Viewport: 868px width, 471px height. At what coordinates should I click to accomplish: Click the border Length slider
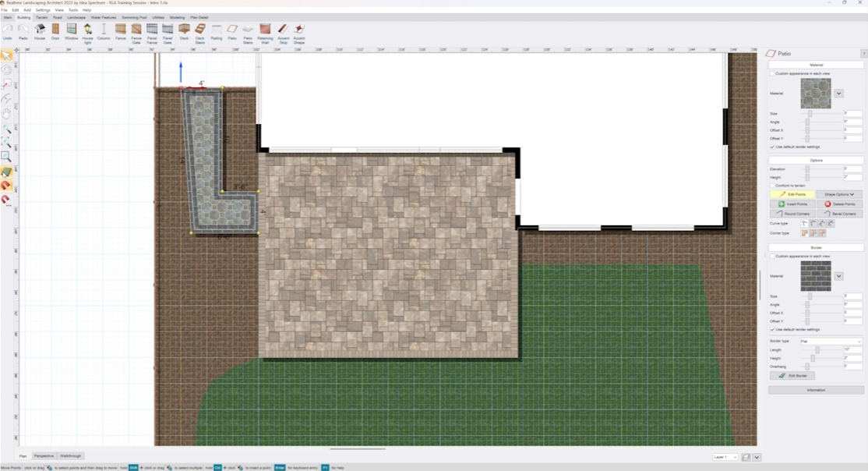coord(818,350)
